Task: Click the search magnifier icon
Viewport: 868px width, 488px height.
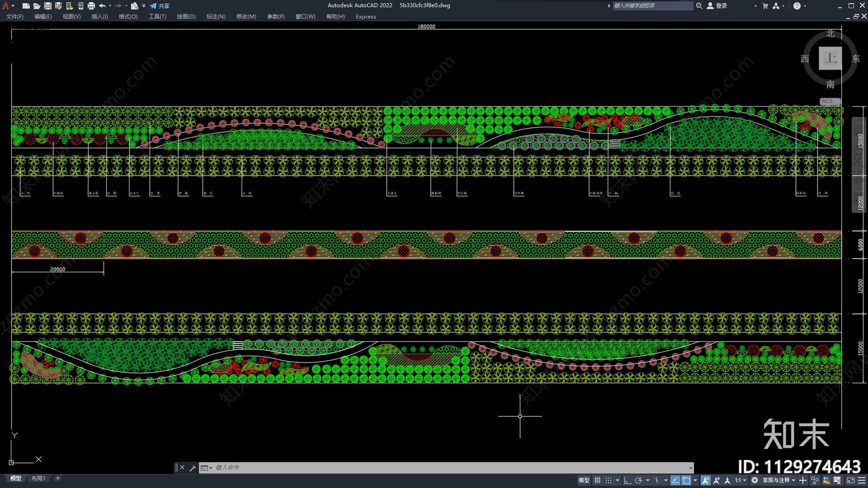Action: coord(699,6)
